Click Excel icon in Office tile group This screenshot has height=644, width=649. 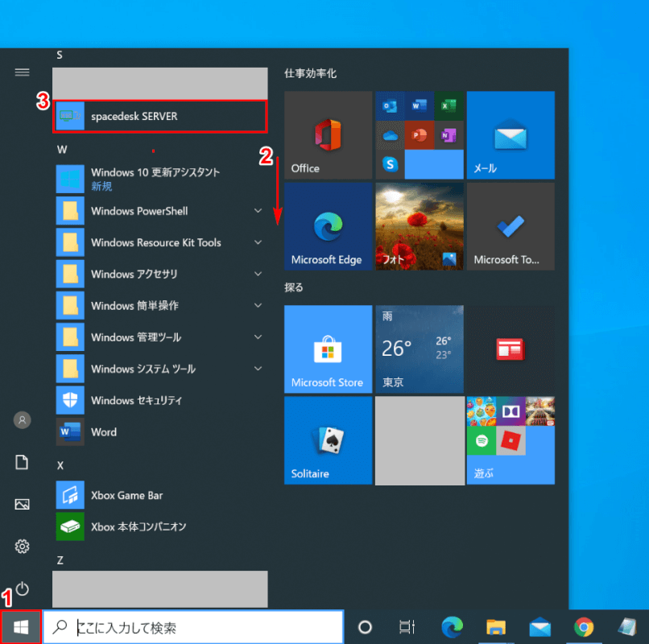click(449, 106)
